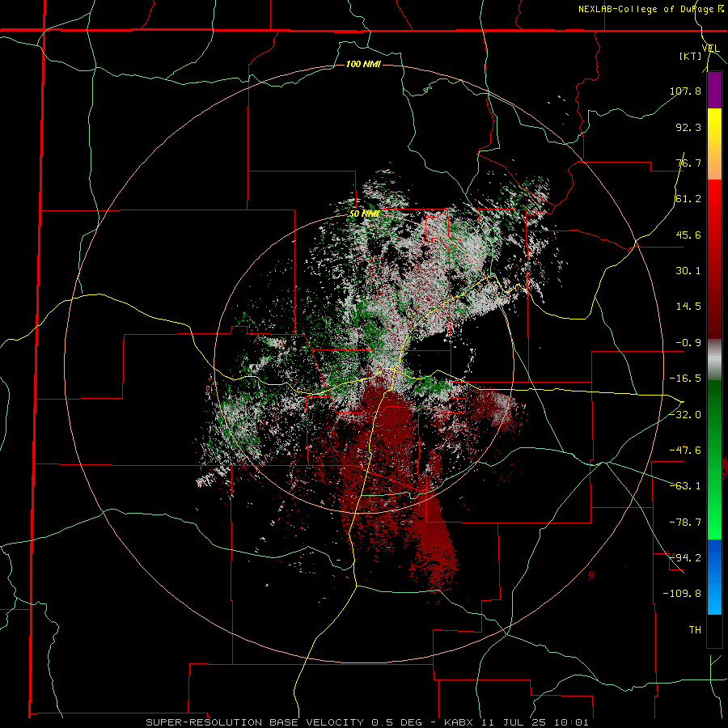Screen dimensions: 728x728
Task: Click the -63.1 velocity scale value
Action: coord(685,486)
